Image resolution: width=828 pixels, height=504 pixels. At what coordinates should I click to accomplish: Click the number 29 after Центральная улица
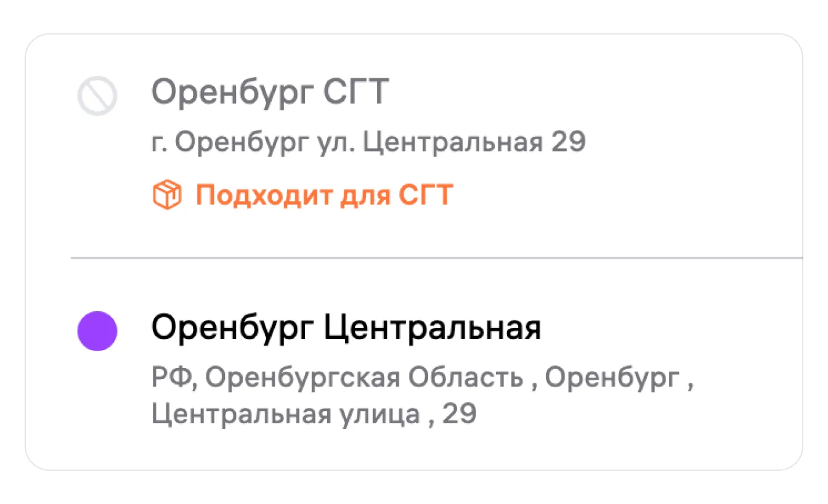460,415
